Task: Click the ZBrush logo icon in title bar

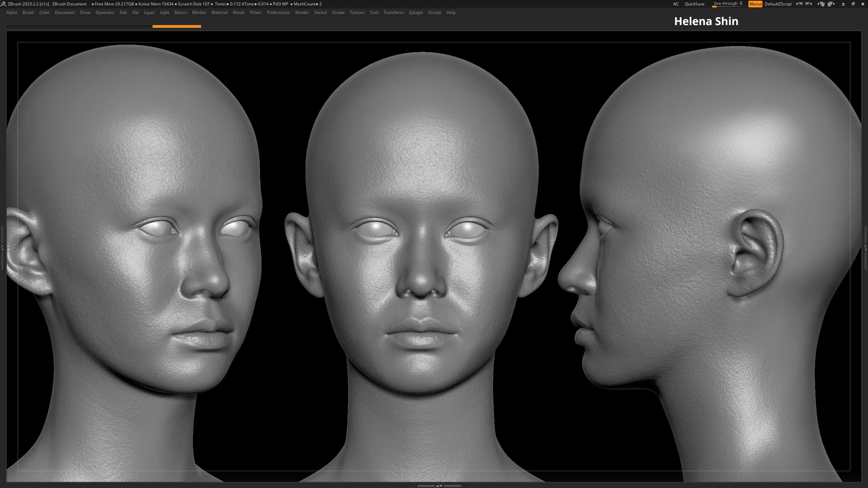Action: pos(3,4)
